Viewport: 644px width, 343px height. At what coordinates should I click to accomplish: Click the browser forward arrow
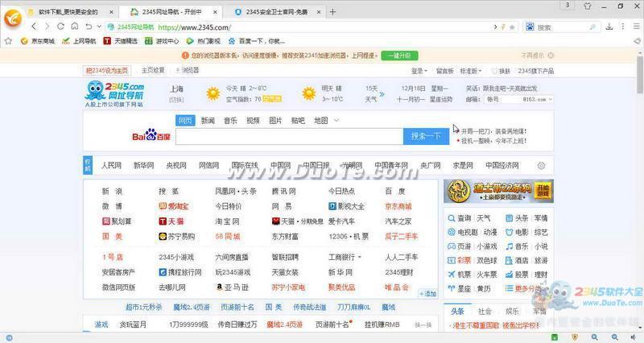pyautogui.click(x=47, y=27)
